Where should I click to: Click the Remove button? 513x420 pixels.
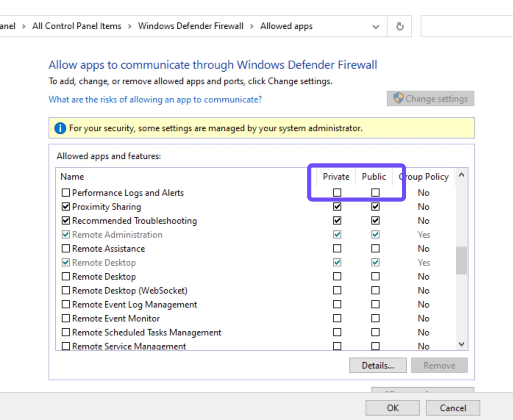pyautogui.click(x=439, y=365)
